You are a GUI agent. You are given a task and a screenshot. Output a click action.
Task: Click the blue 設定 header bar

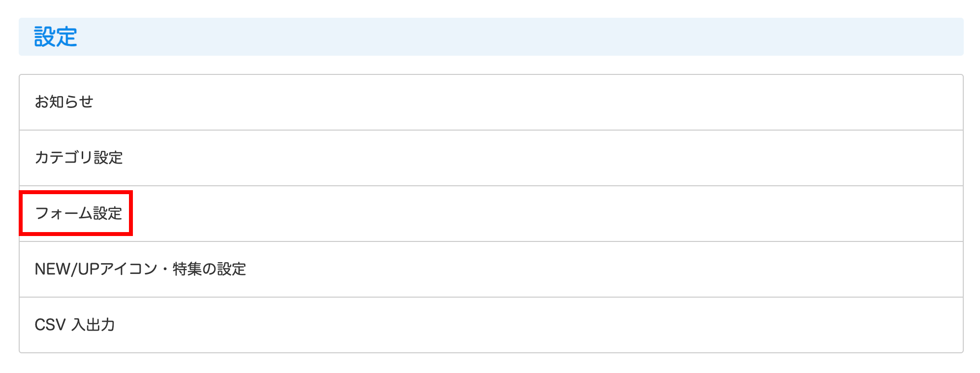(x=492, y=37)
